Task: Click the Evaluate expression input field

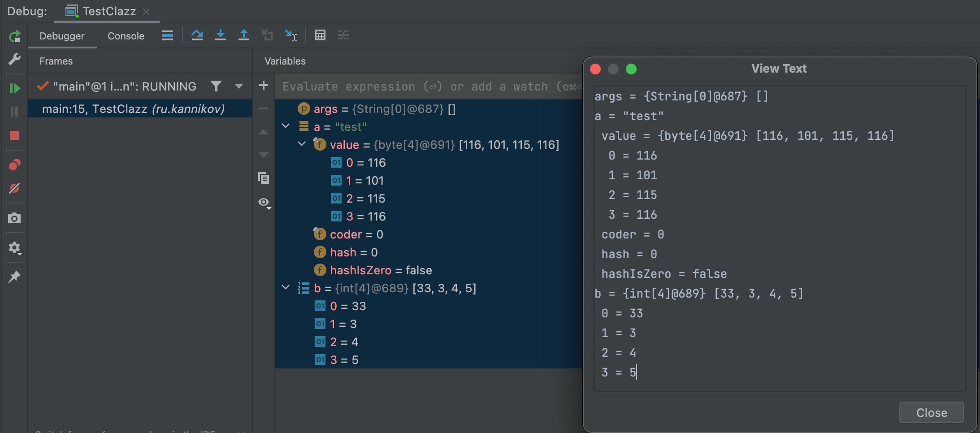Action: 429,87
